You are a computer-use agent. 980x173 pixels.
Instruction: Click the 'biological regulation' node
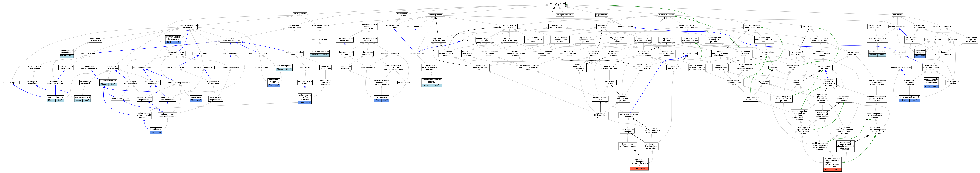click(x=565, y=15)
